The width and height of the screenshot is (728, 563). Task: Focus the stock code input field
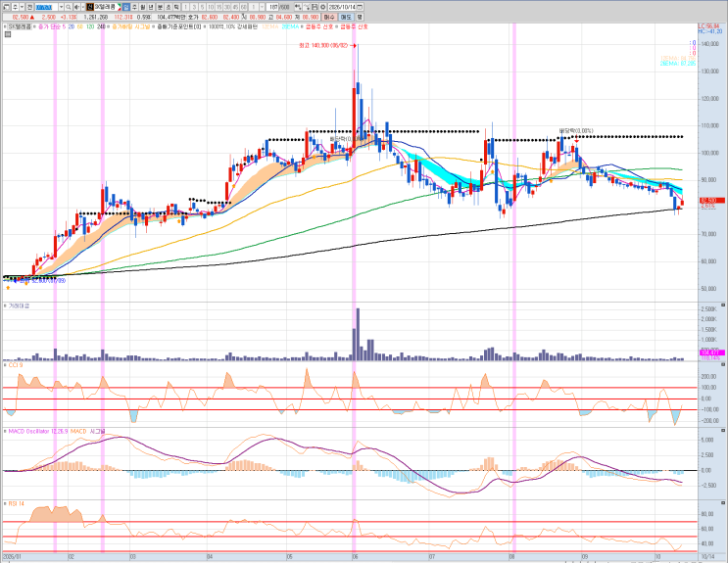[x=46, y=7]
